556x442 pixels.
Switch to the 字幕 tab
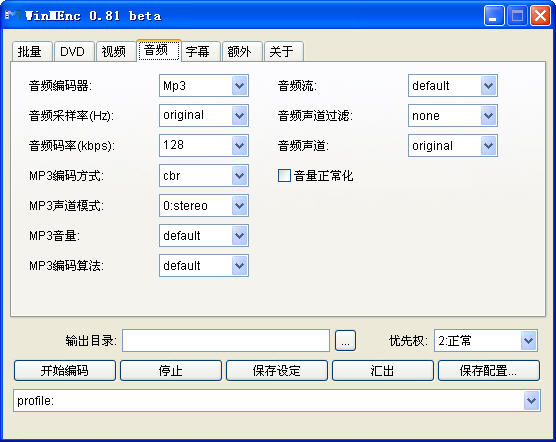[x=199, y=52]
